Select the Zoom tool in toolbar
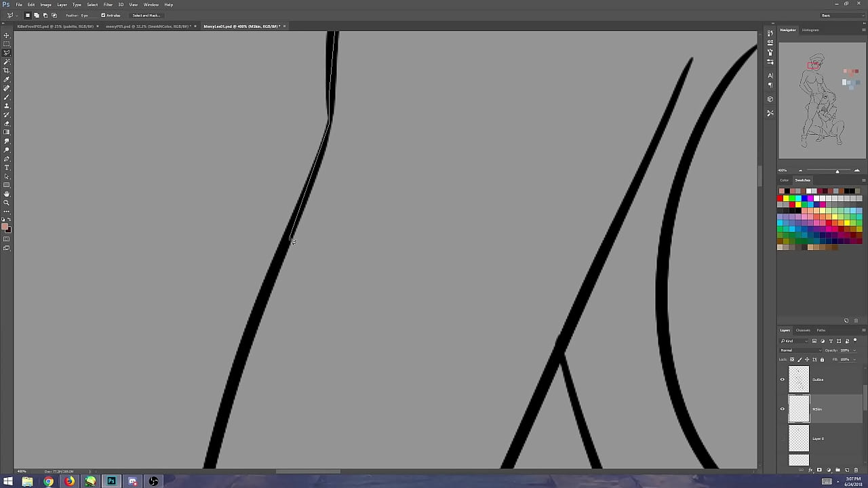 (7, 203)
